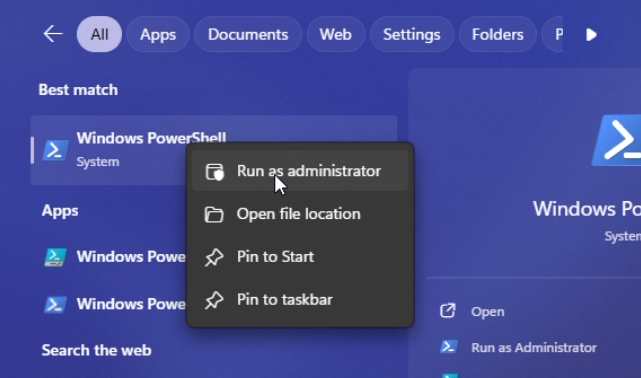The image size is (641, 378).
Task: Switch to the Web filter tab
Action: pos(336,34)
